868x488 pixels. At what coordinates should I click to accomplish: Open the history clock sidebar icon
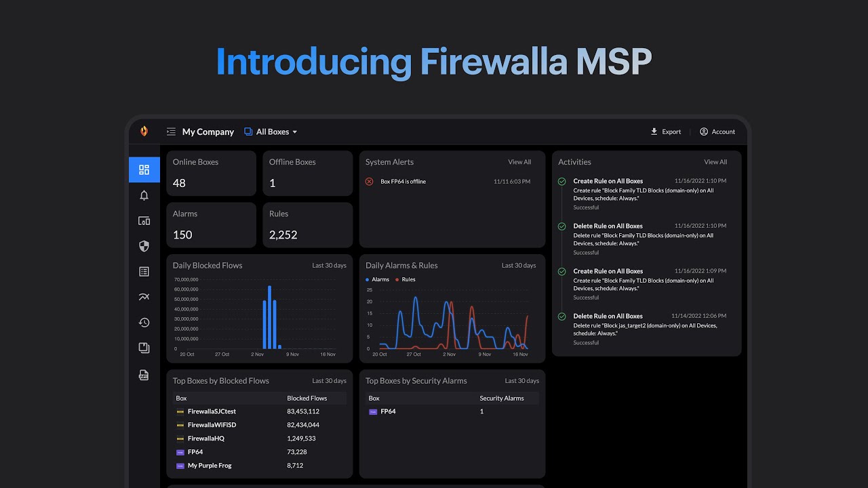pos(144,323)
